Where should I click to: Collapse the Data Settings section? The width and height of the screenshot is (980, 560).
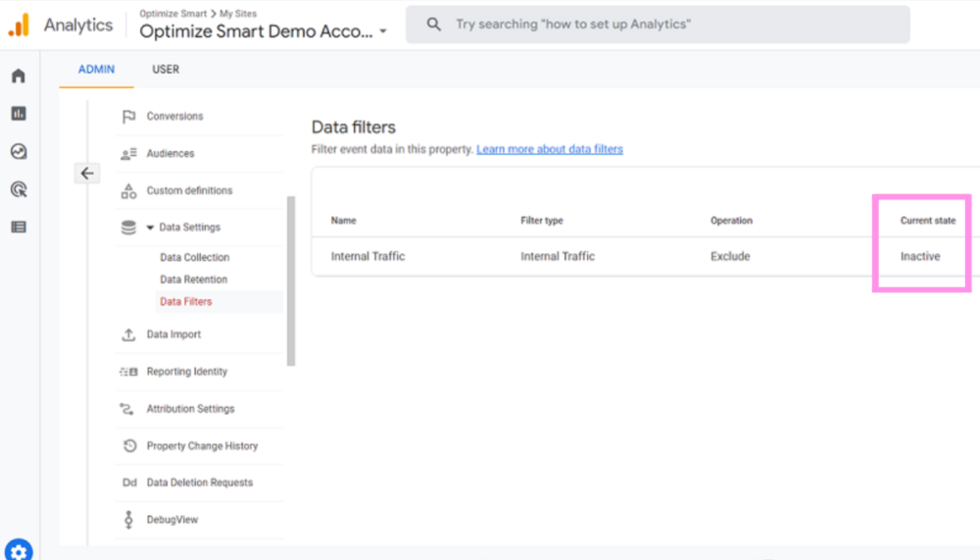pos(150,228)
